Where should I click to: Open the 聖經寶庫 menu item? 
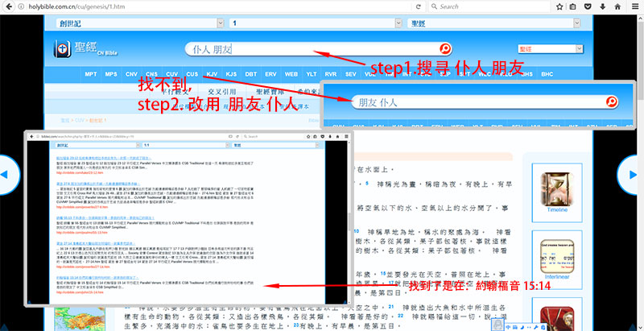tap(270, 92)
